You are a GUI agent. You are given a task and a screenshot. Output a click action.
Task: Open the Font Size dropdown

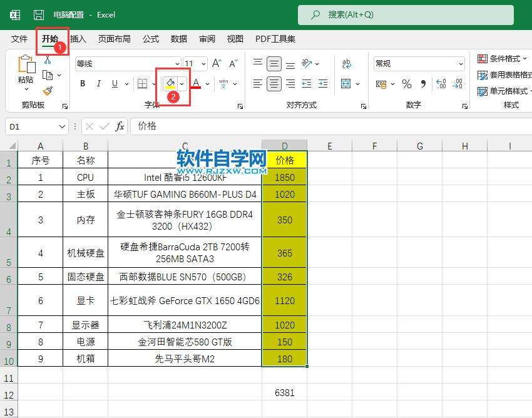click(204, 63)
